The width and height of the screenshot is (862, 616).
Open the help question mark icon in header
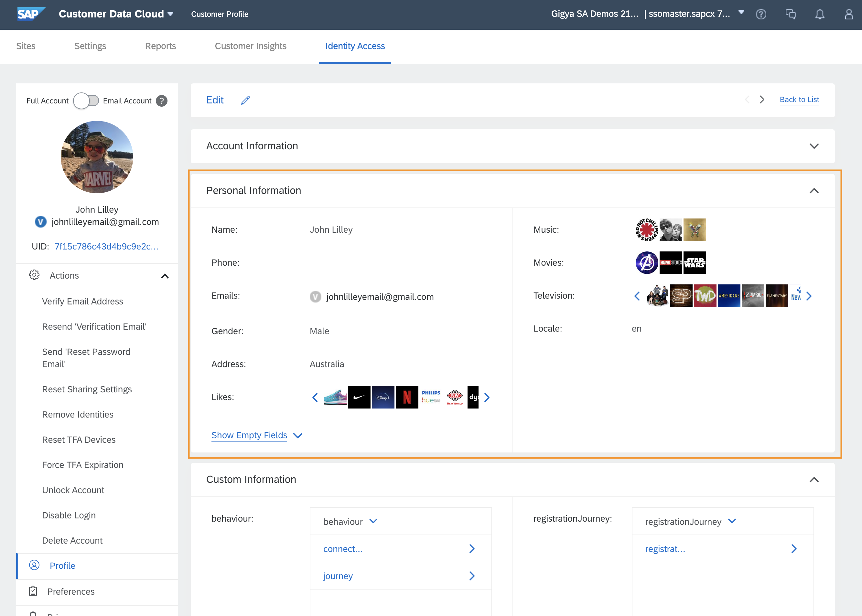761,14
